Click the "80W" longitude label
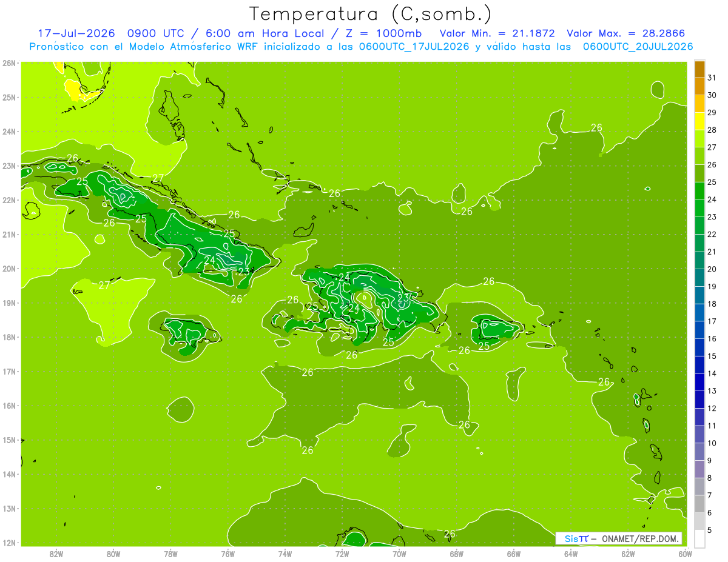Screen dimensions: 728x562 click(113, 554)
